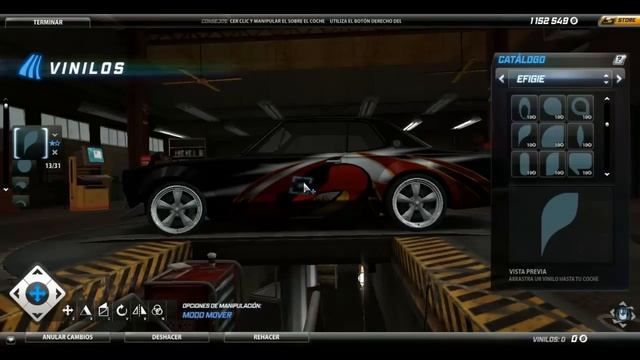Click the layer list scroll up arrow
The image size is (640, 360).
coord(6,100)
